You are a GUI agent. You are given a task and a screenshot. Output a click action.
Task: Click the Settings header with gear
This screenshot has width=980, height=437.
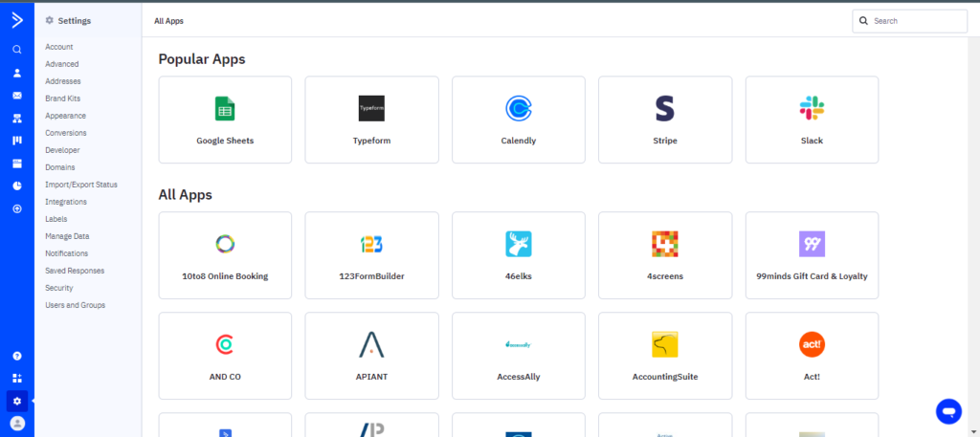[x=68, y=21]
